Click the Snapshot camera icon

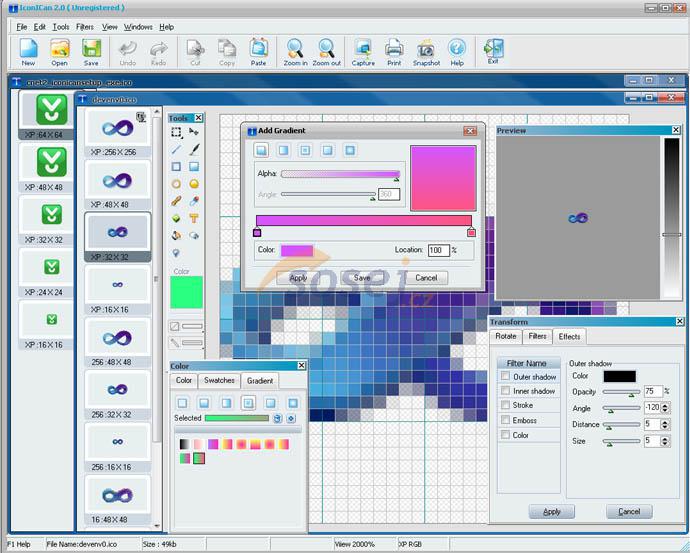coord(426,52)
